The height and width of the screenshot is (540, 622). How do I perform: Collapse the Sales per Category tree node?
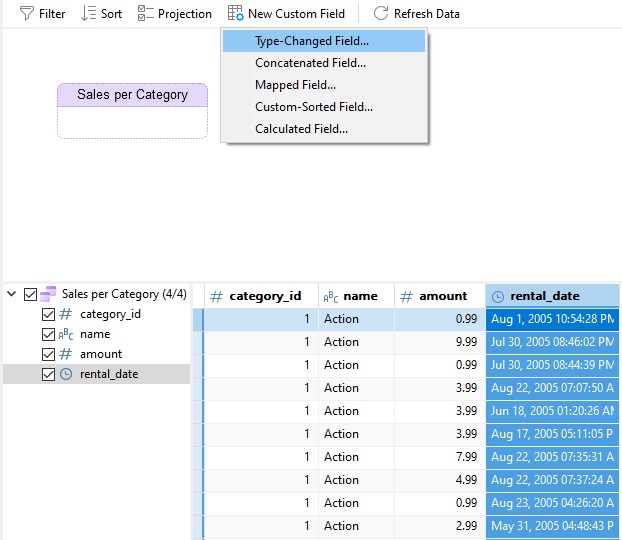click(12, 294)
